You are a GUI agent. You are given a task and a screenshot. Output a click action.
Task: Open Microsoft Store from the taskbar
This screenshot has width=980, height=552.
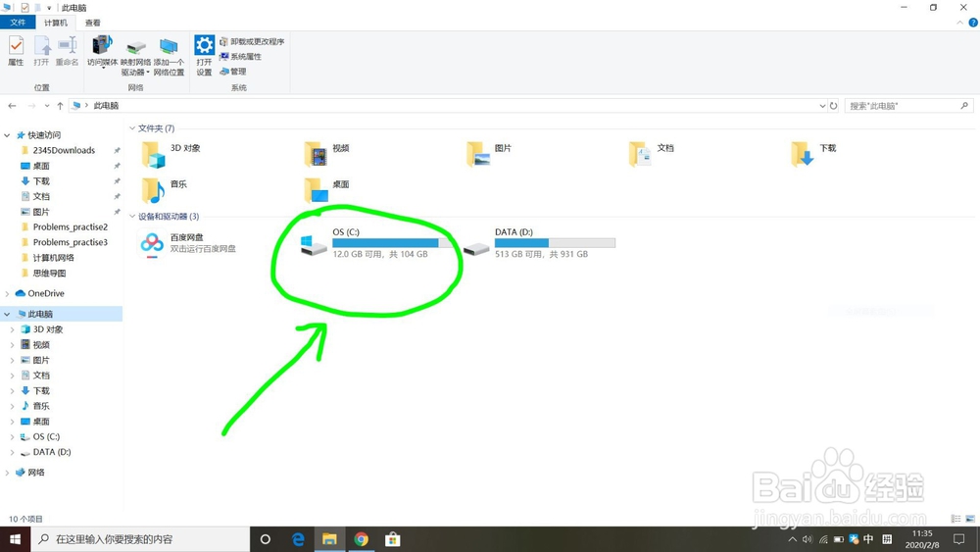(x=393, y=539)
